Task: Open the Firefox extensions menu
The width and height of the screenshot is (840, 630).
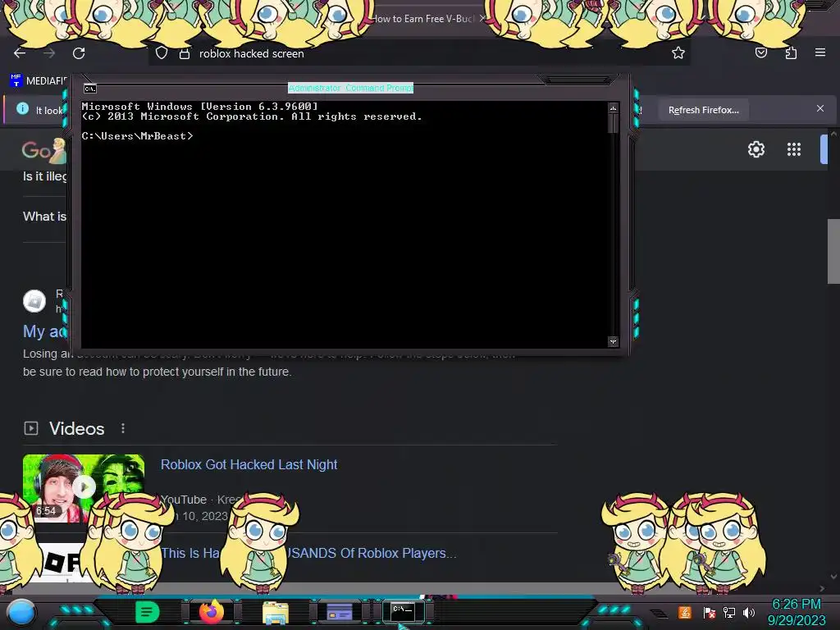Action: tap(791, 52)
